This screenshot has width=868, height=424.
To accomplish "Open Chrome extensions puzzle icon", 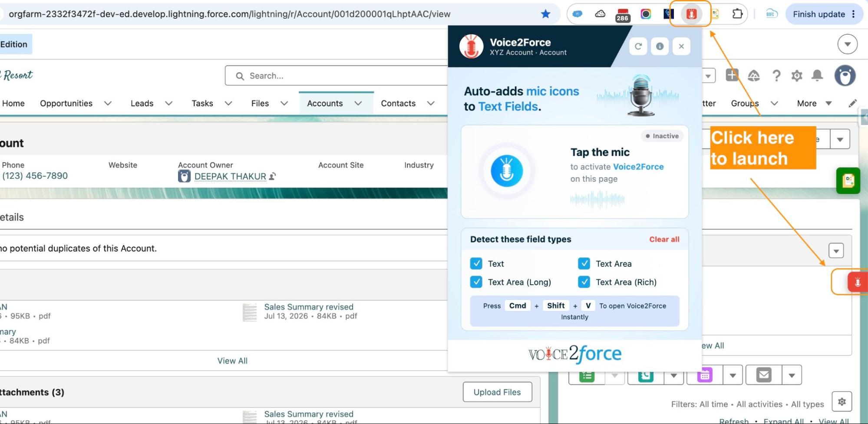I will click(737, 14).
